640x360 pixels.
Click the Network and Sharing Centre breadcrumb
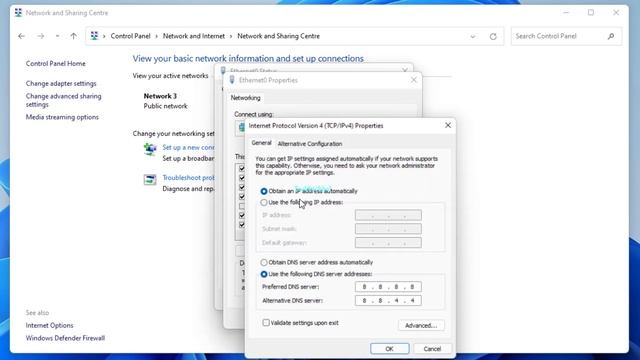click(x=278, y=36)
